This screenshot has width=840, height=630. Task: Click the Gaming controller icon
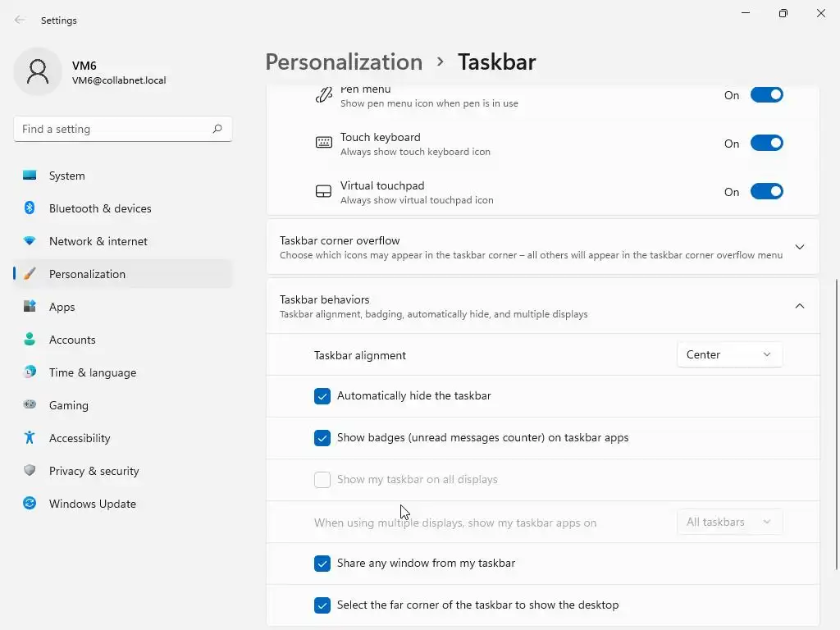tap(30, 405)
